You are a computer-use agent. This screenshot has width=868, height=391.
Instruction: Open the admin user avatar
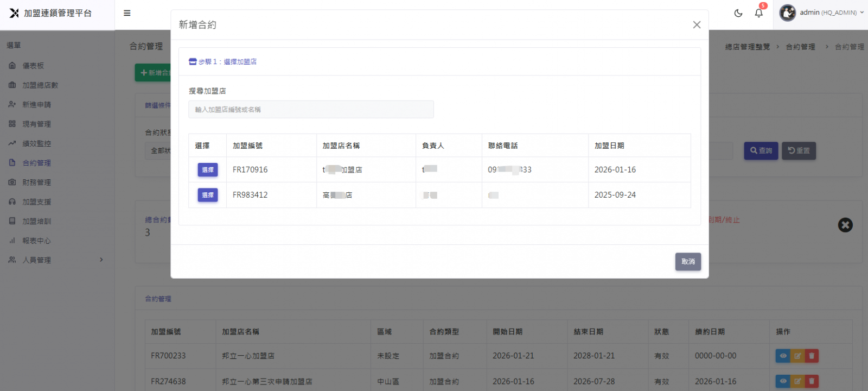pyautogui.click(x=788, y=12)
